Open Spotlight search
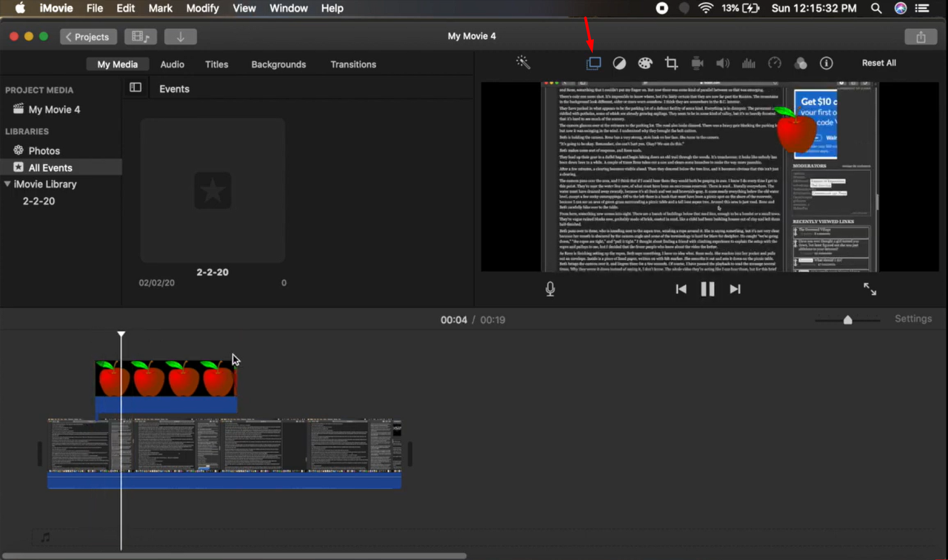The image size is (948, 560). (x=876, y=8)
